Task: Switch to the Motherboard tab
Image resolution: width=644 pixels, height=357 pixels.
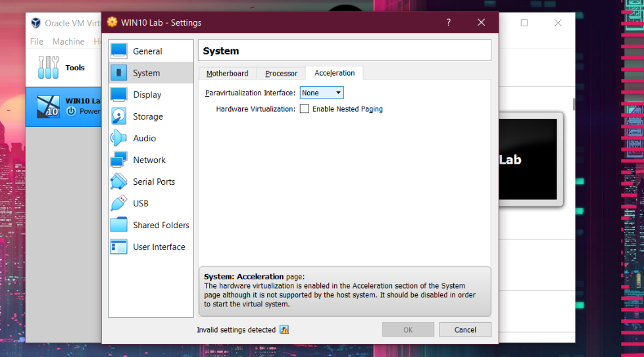Action: (227, 74)
